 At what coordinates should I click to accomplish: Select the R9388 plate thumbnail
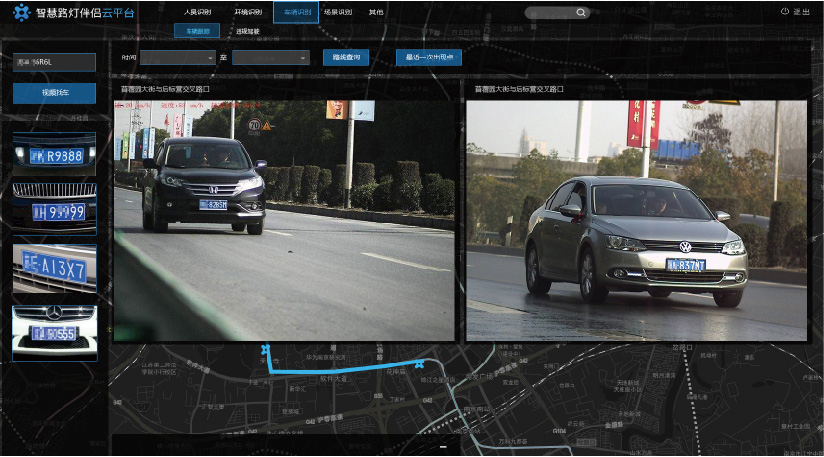(54, 153)
